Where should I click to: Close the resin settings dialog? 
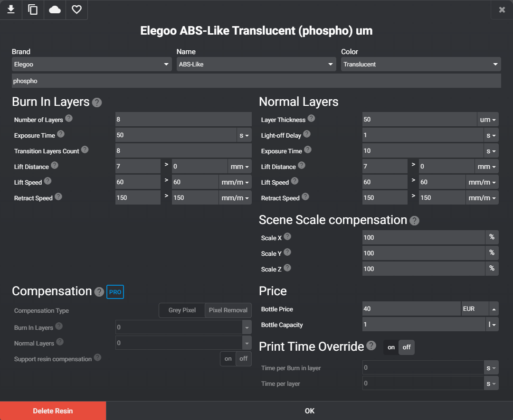coord(502,10)
